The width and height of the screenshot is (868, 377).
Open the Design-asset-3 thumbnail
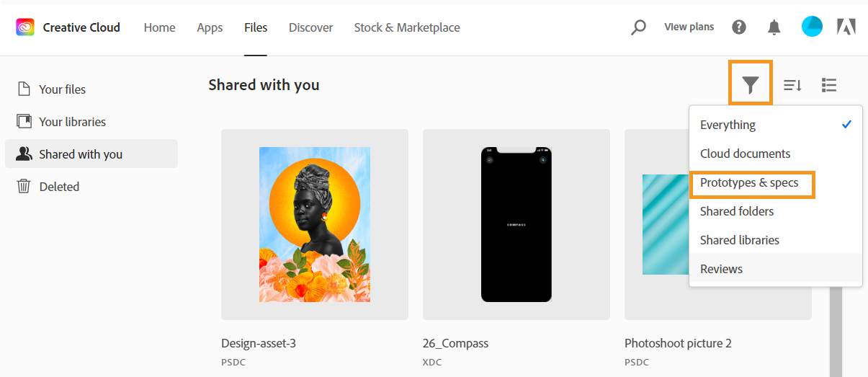[315, 224]
